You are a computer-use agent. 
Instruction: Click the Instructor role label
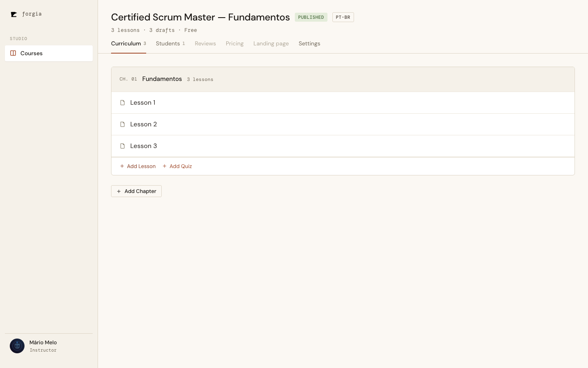43,350
